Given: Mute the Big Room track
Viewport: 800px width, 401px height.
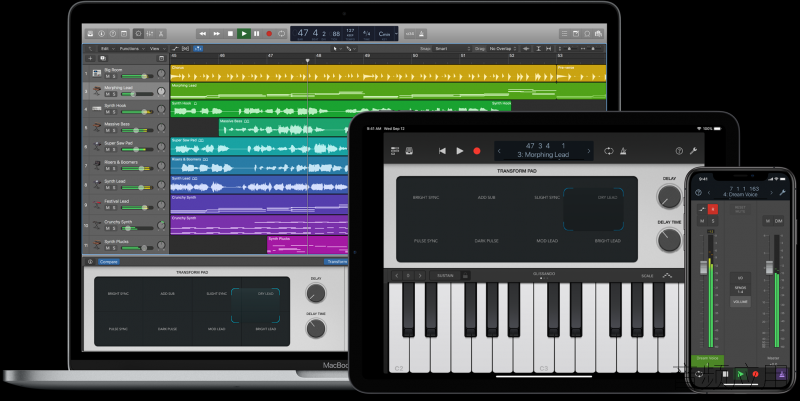Looking at the screenshot, I should pyautogui.click(x=108, y=76).
